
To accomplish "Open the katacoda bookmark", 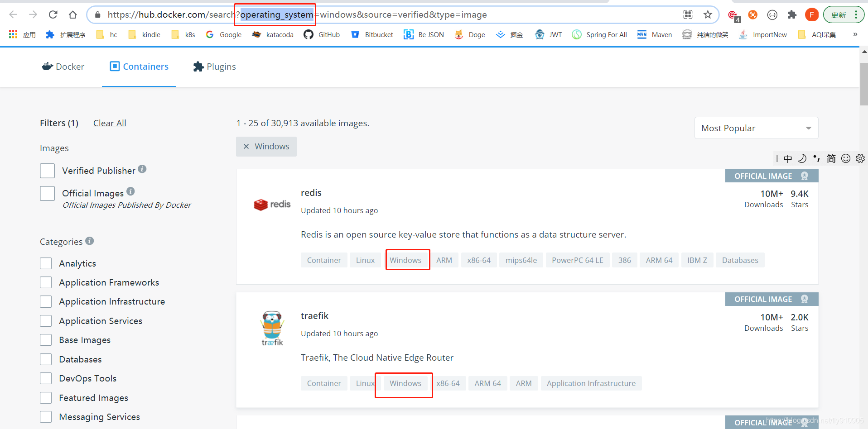I will click(x=273, y=34).
